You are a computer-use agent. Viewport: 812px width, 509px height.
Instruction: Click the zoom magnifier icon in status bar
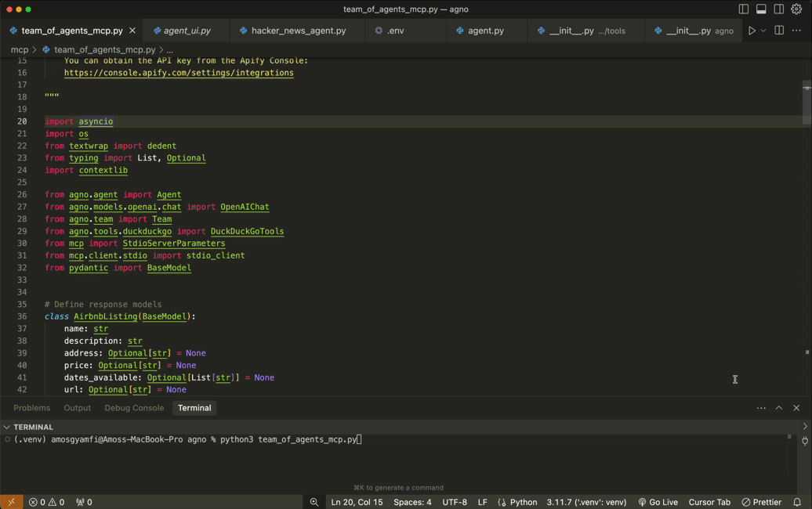[314, 502]
